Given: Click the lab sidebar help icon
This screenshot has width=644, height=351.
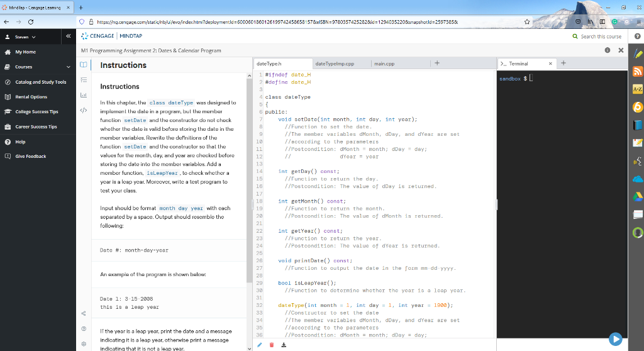Looking at the screenshot, I should (84, 329).
